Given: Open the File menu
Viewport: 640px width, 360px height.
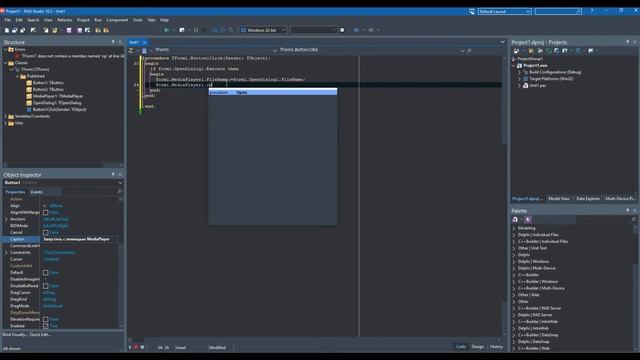Looking at the screenshot, I should pos(7,20).
